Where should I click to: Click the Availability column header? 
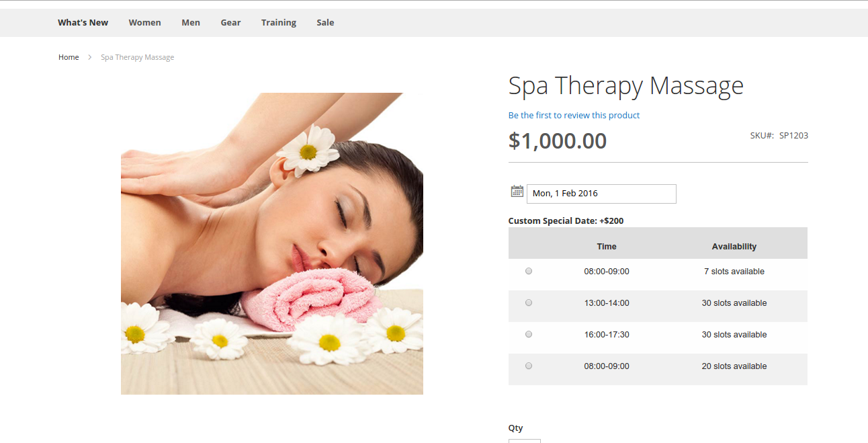tap(734, 247)
